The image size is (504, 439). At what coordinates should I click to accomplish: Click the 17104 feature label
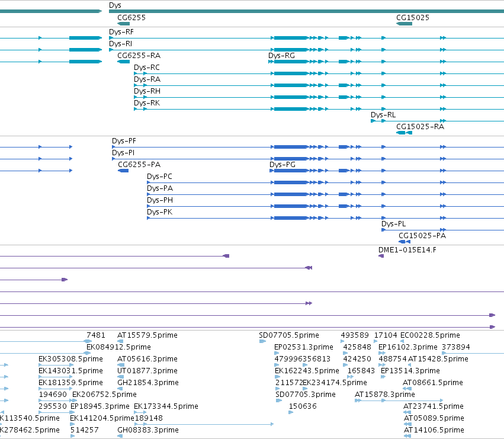[386, 335]
